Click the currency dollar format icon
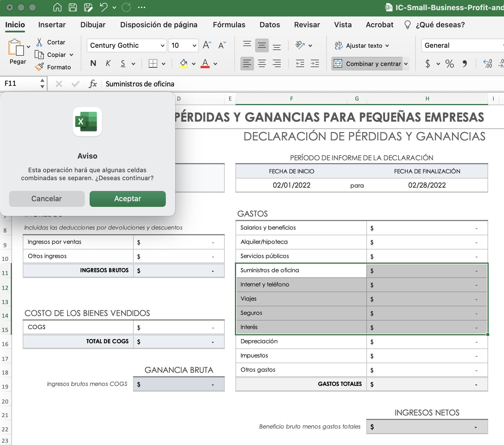This screenshot has width=504, height=445. (x=427, y=63)
